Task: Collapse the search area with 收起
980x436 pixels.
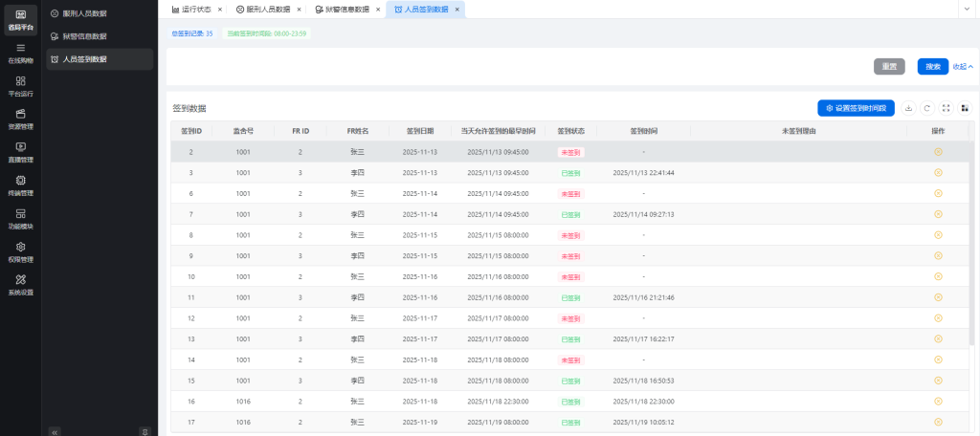Action: point(963,67)
